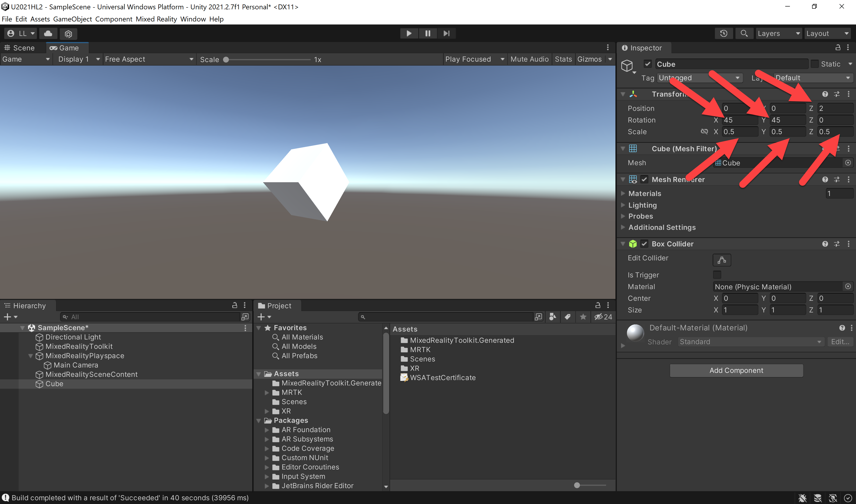The height and width of the screenshot is (504, 856).
Task: Click the Step frame button
Action: pos(446,33)
